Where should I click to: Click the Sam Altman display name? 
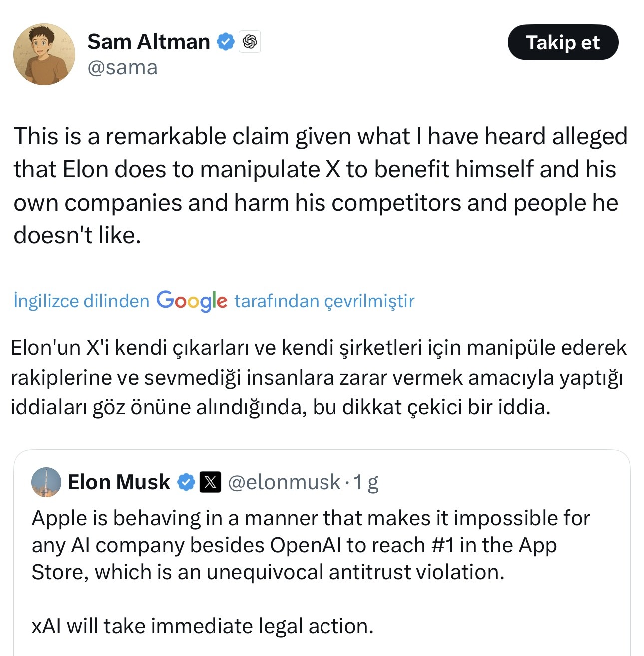[148, 42]
